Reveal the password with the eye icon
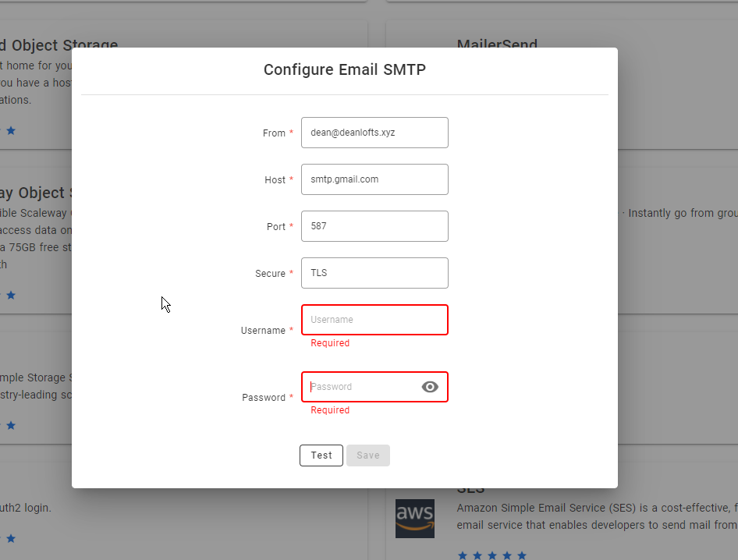The height and width of the screenshot is (560, 738). pos(430,386)
